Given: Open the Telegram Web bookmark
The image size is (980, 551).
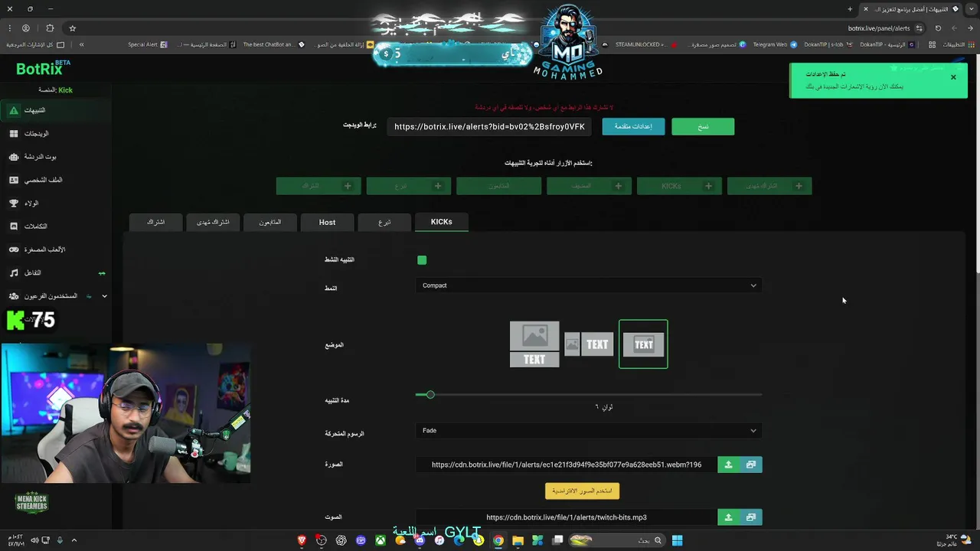Looking at the screenshot, I should (x=775, y=44).
